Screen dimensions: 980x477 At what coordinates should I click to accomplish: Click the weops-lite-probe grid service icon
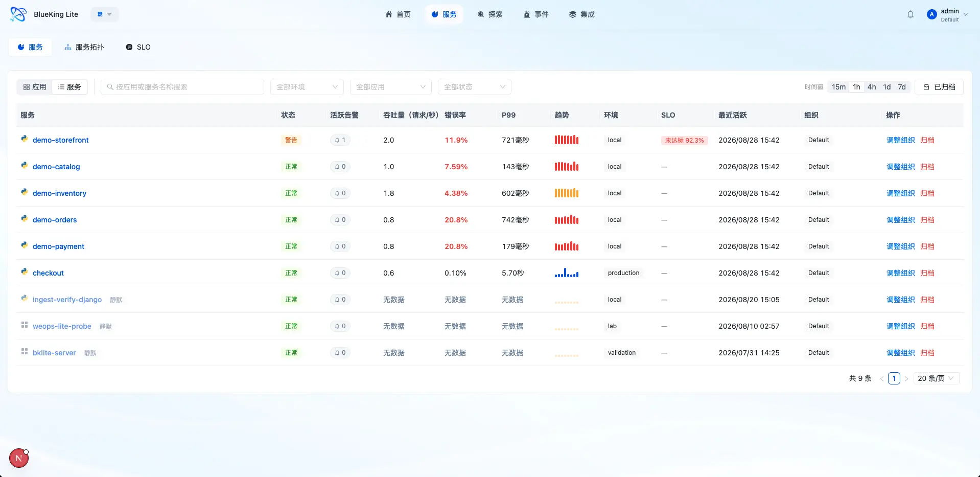point(24,325)
